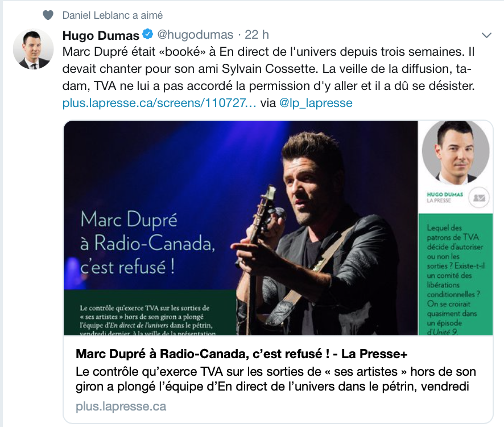Click Daniel Leblanc a aimé text
This screenshot has height=427, width=504.
(x=113, y=15)
